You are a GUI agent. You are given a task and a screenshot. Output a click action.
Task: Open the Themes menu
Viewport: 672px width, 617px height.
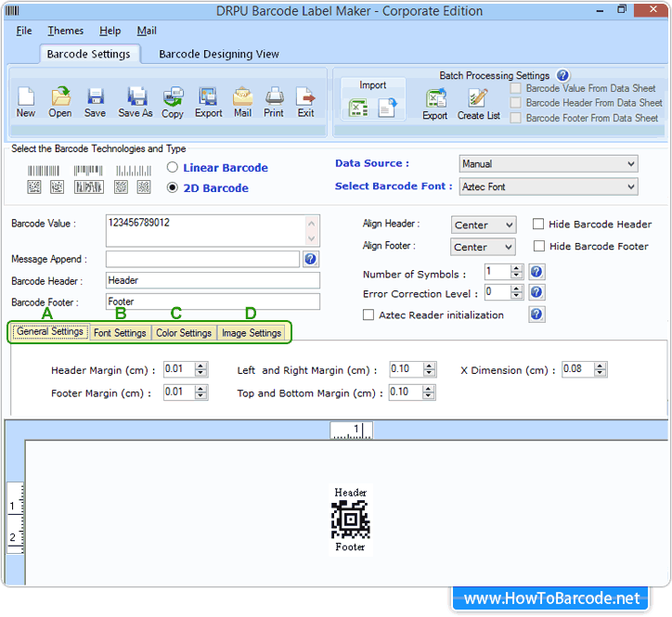(66, 31)
